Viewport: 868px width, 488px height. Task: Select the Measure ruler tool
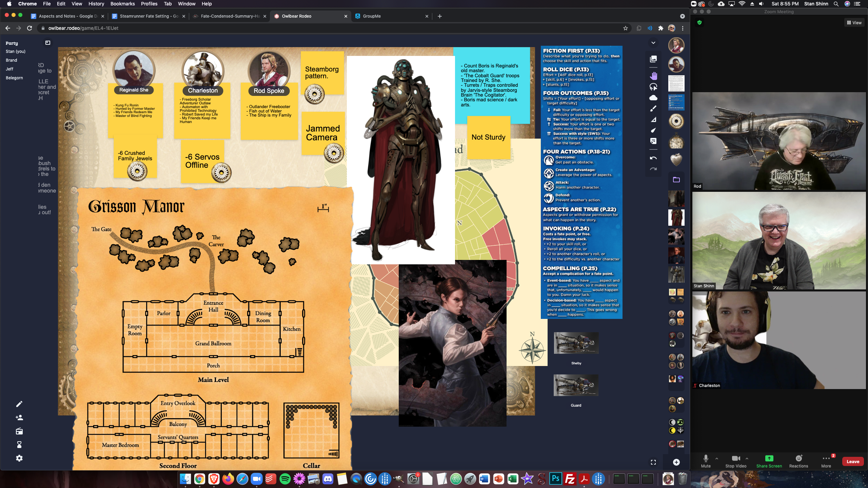[x=653, y=120]
